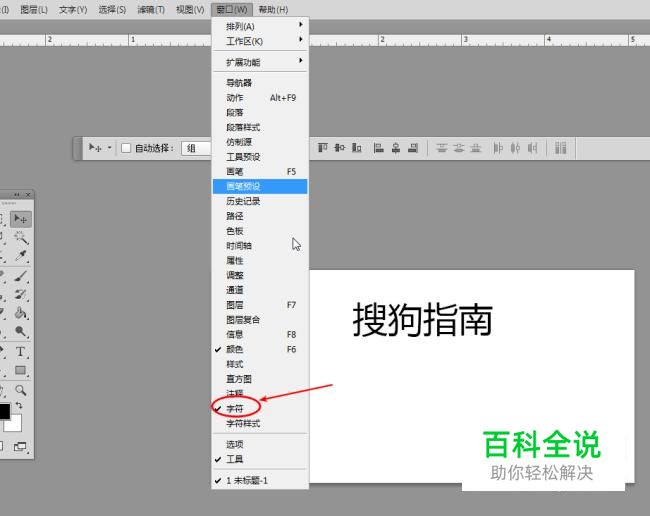
Task: Open the 文字(Y) menu
Action: tap(73, 10)
